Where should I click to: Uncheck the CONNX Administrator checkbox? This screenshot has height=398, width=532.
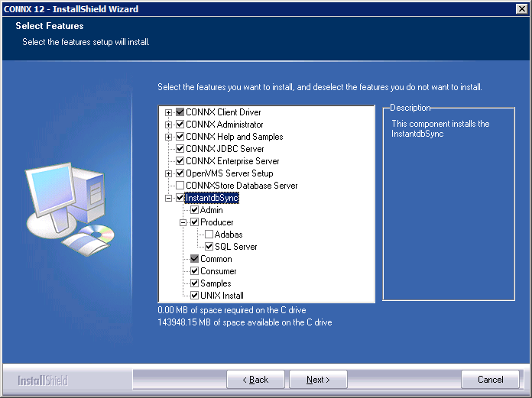tap(180, 125)
